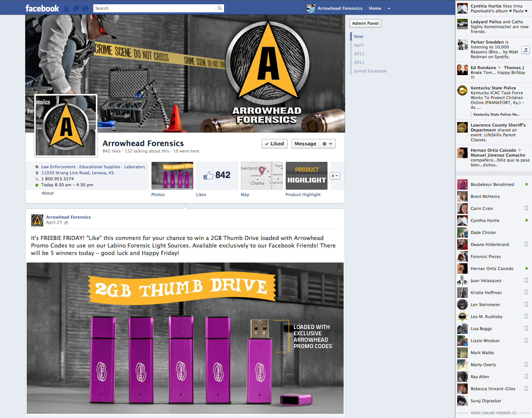Viewport: 532px width, 418px height.
Task: Click into the Search field
Action: 155,8
